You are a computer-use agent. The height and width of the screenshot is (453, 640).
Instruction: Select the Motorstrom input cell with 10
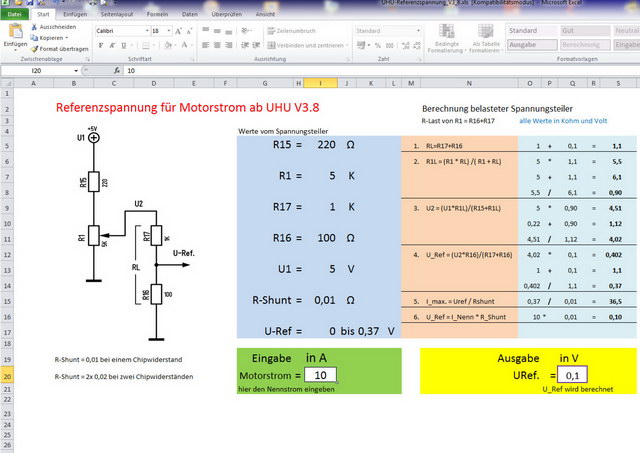coord(319,375)
